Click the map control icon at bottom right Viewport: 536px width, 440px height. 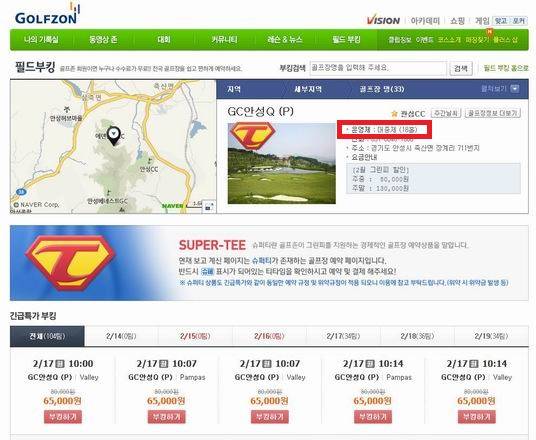coord(209,206)
